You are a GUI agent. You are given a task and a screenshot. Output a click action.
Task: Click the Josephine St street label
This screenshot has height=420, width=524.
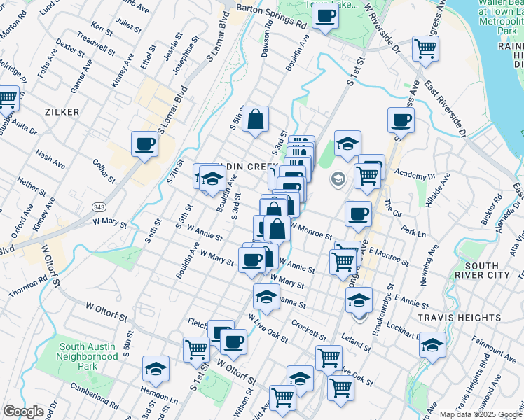pyautogui.click(x=186, y=55)
